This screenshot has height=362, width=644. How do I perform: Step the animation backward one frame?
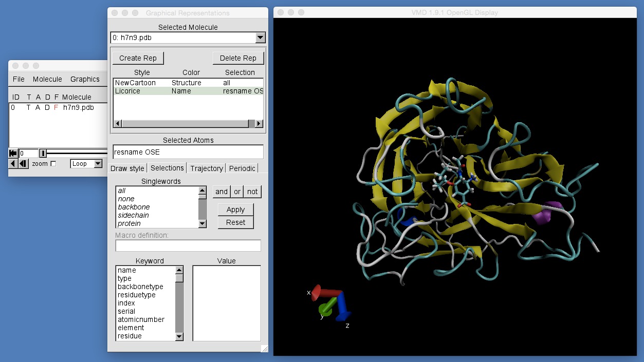coord(24,163)
